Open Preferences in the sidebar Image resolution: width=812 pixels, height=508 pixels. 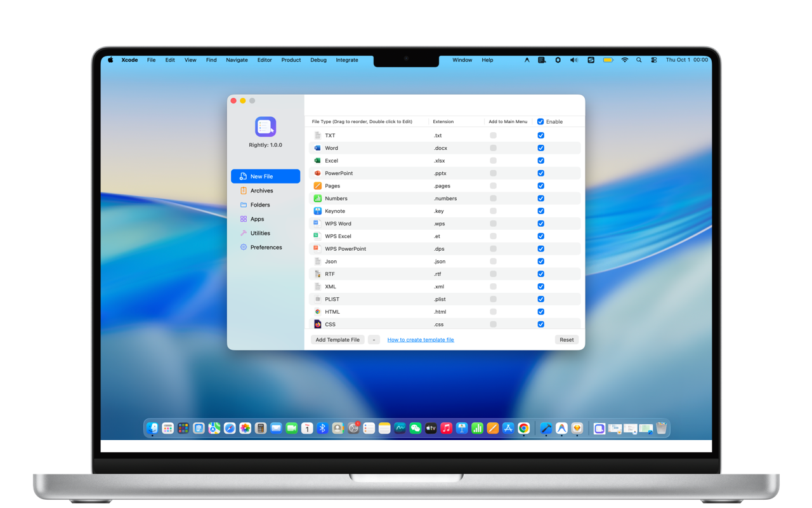pos(265,247)
